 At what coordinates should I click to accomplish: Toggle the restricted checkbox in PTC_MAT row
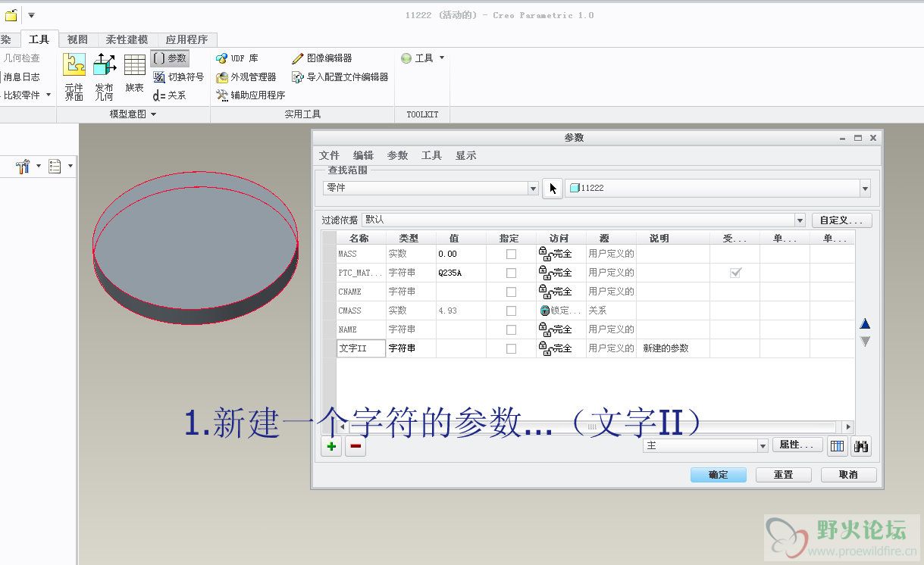coord(735,273)
